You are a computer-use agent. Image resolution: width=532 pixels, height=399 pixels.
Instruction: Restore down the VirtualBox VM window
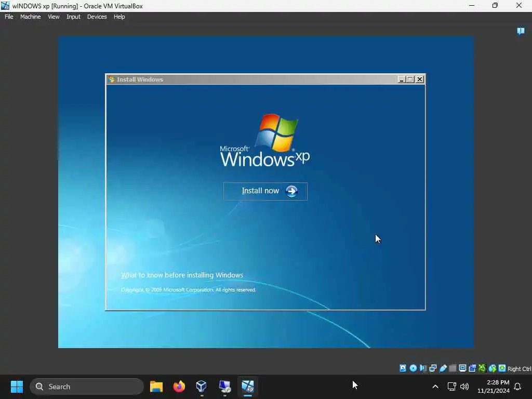(495, 5)
